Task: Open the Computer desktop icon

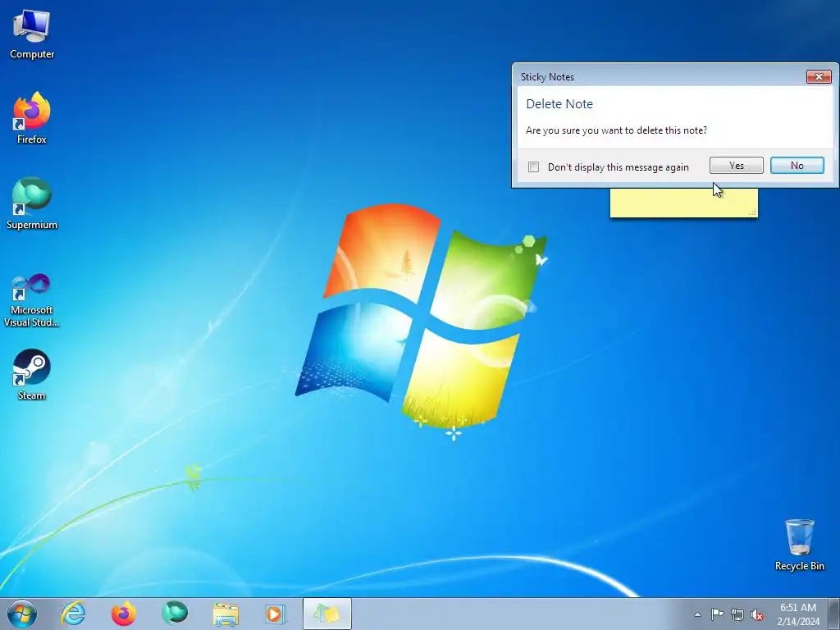Action: pos(32,34)
